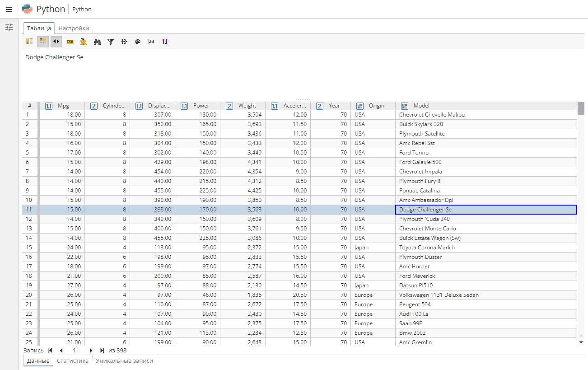The width and height of the screenshot is (588, 370).
Task: Select the Ford Galaxie 500 cell
Action: point(486,162)
